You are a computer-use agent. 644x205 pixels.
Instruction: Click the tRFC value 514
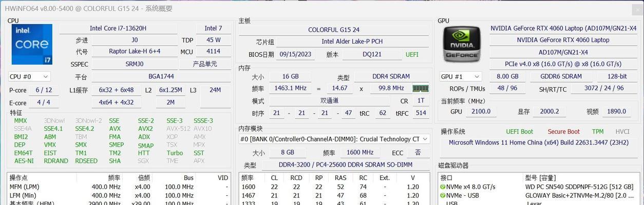tap(421, 113)
